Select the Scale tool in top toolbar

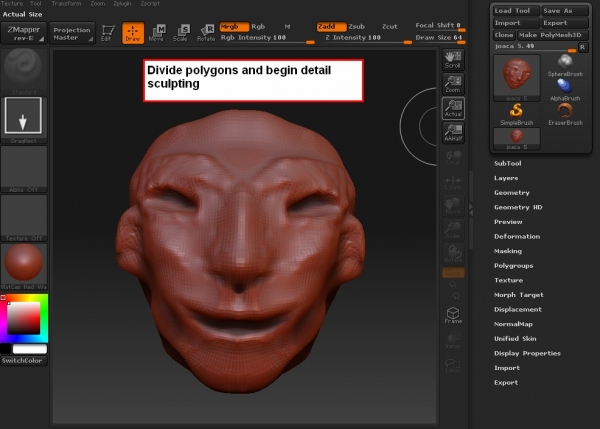tap(181, 33)
